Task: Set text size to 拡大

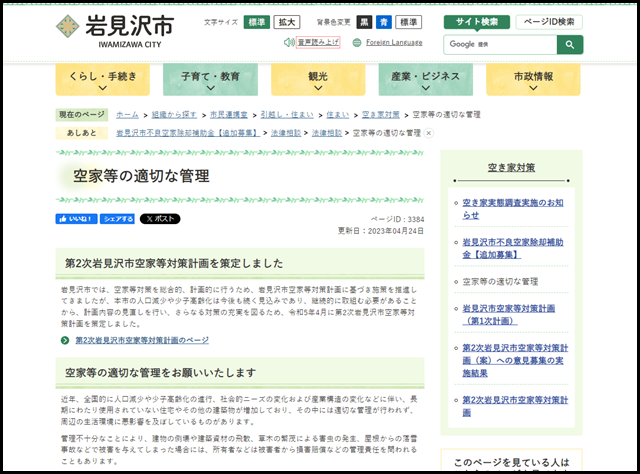Action: [x=287, y=22]
